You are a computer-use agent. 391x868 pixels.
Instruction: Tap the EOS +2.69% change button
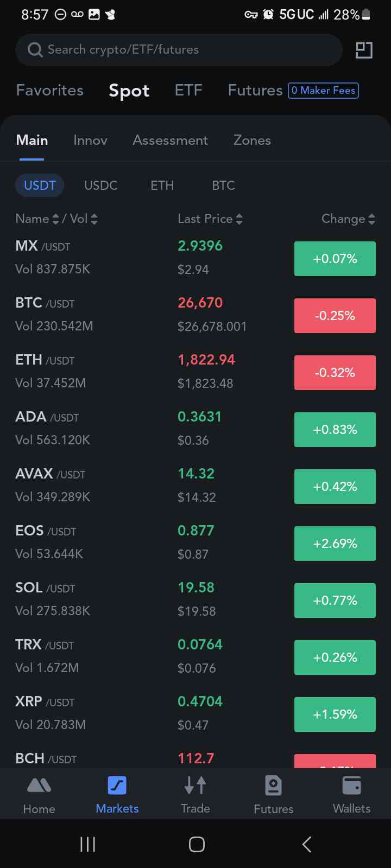tap(335, 544)
